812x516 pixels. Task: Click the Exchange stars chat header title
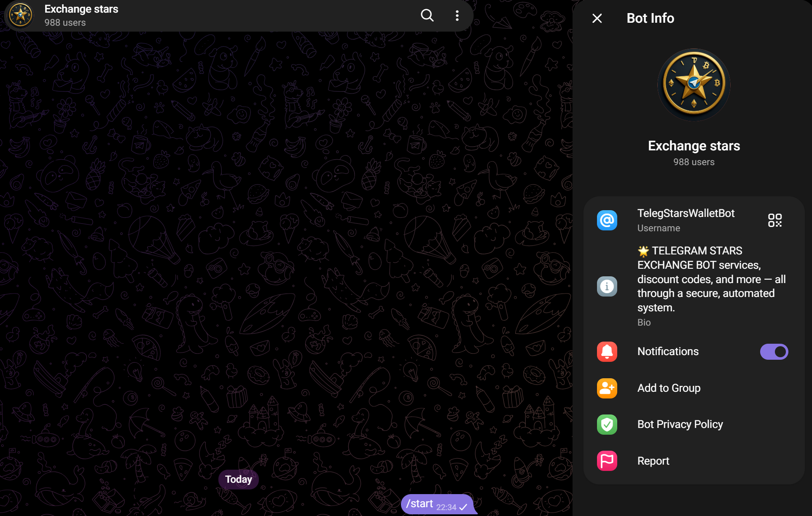pyautogui.click(x=81, y=9)
